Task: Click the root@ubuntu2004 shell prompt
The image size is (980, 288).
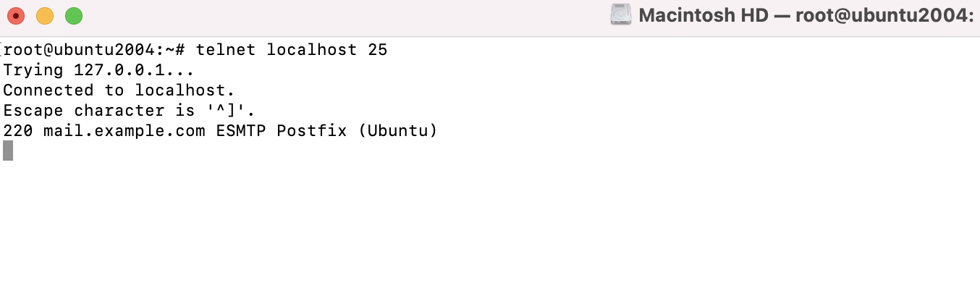Action: (x=95, y=50)
